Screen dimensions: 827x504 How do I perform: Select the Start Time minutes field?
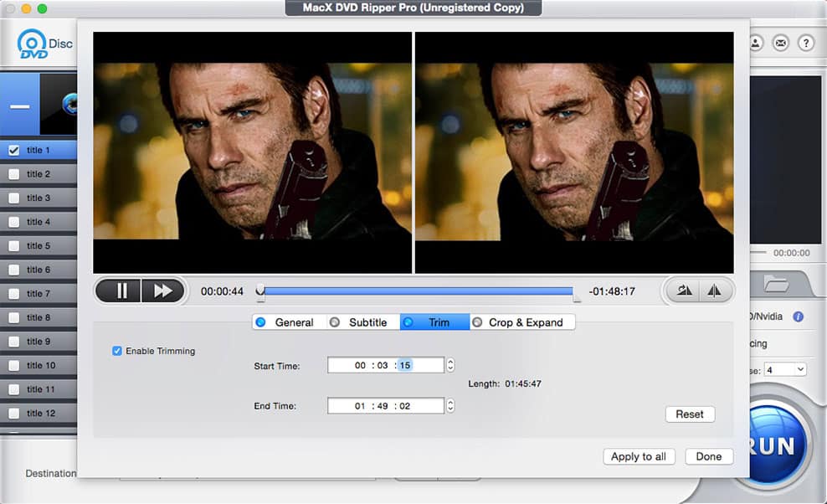tap(383, 365)
